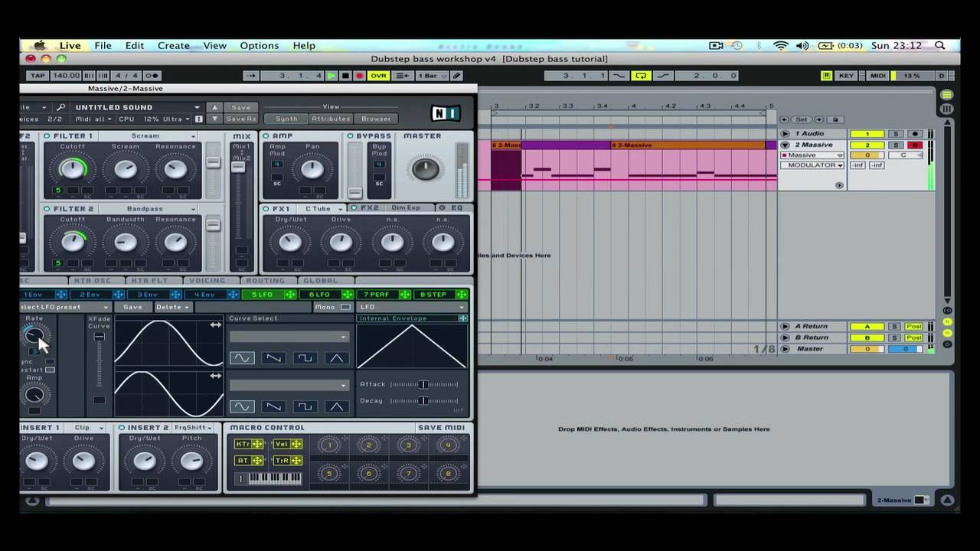
Task: Click the Stop button in Live transport
Action: coord(345,76)
